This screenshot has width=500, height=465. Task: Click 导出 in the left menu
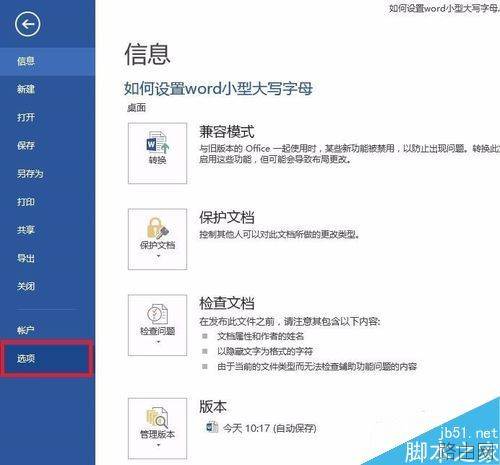click(47, 258)
